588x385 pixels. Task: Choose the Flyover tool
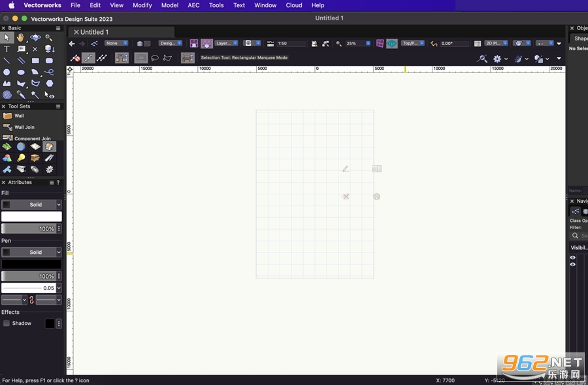point(35,37)
